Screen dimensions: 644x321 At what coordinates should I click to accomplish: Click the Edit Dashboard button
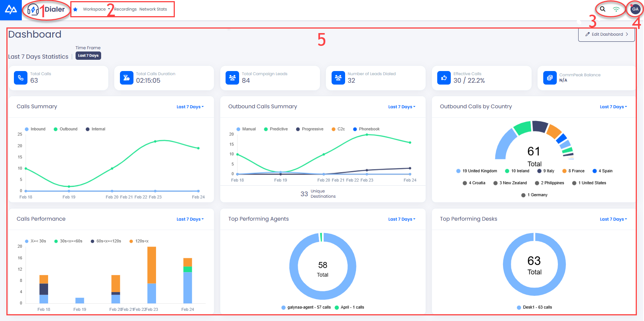(x=606, y=34)
